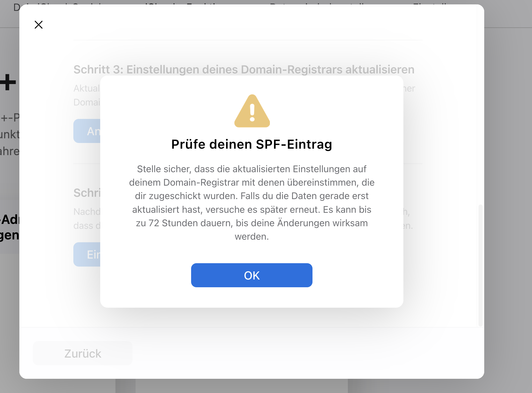Click the "Prüfe deinen SPF-Eintrag" title

pyautogui.click(x=252, y=144)
